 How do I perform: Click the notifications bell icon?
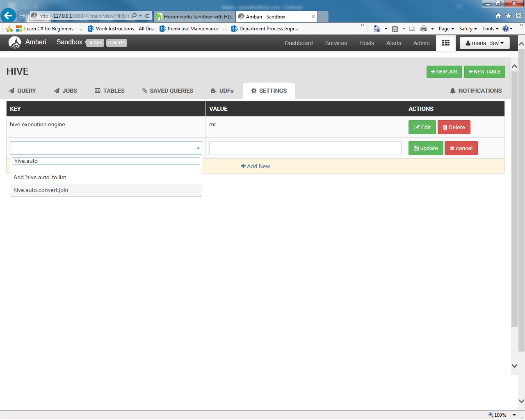453,91
